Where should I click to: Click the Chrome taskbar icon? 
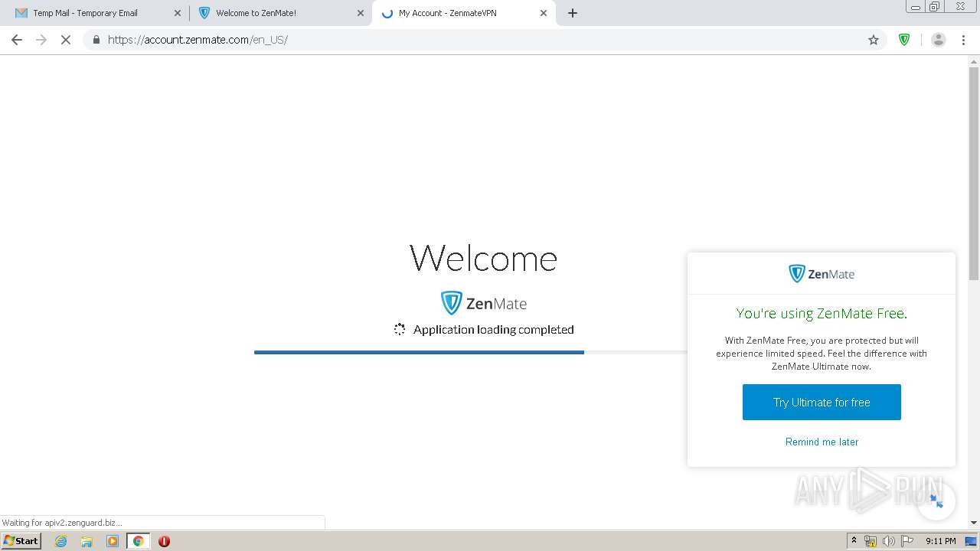click(x=138, y=541)
